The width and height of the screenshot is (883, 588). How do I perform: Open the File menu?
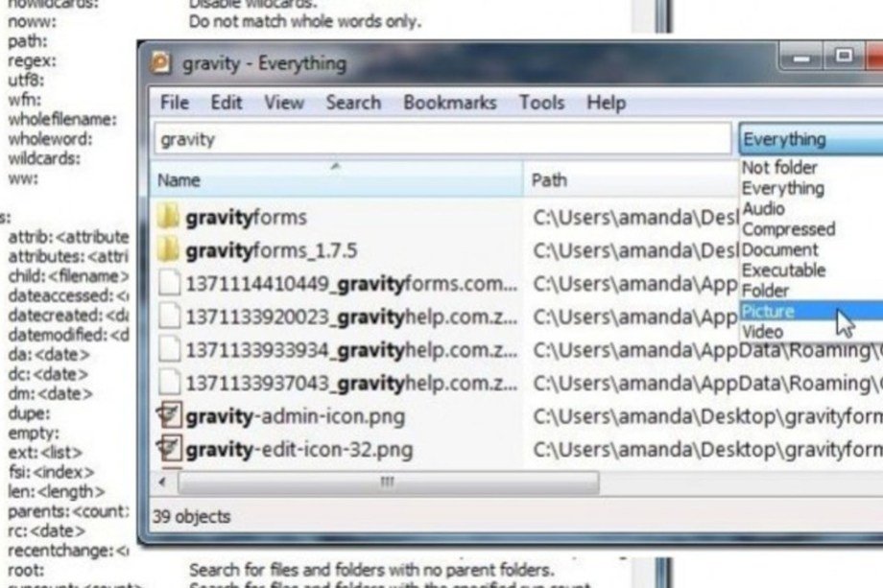[175, 103]
